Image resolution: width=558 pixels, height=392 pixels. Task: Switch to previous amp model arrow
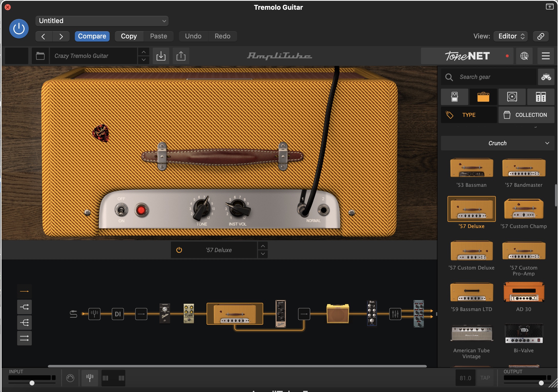pyautogui.click(x=263, y=246)
